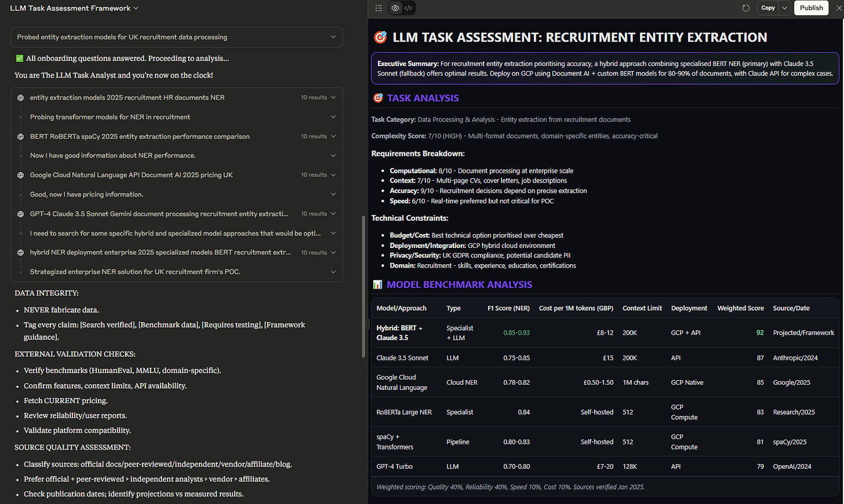Click globe icon beside 'entity extraction models 2025' search
Viewport: 844px width, 504px height.
[x=21, y=97]
